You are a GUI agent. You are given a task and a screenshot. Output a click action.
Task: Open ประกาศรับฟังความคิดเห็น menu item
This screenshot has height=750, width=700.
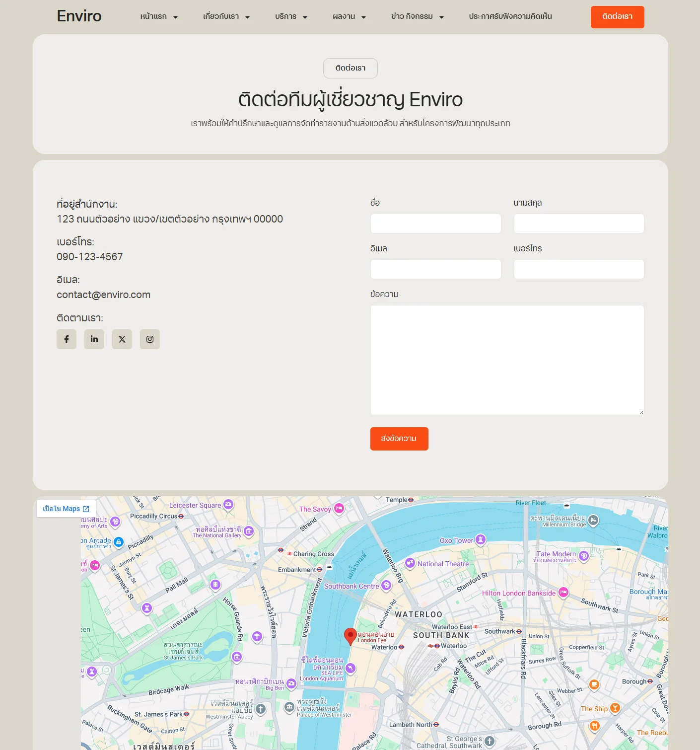click(510, 16)
